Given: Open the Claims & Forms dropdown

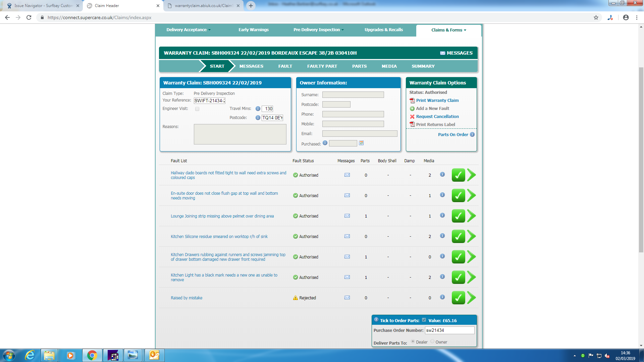Looking at the screenshot, I should coord(448,30).
